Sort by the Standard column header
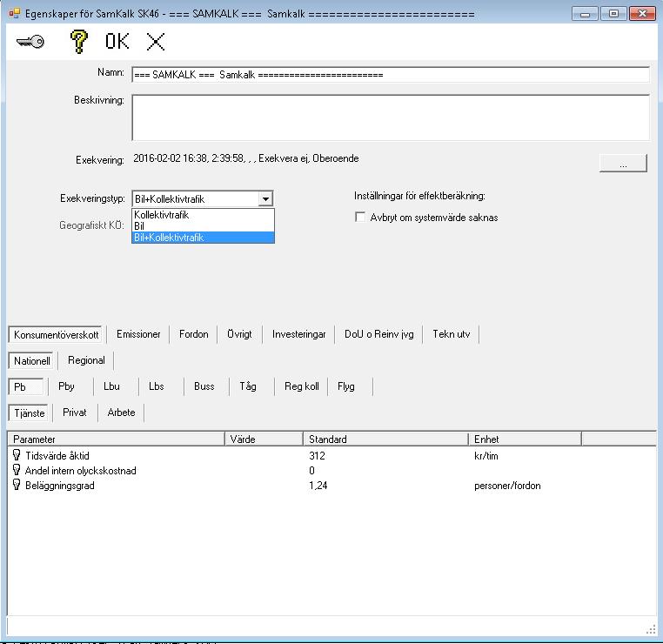Image resolution: width=663 pixels, height=644 pixels. (386, 439)
